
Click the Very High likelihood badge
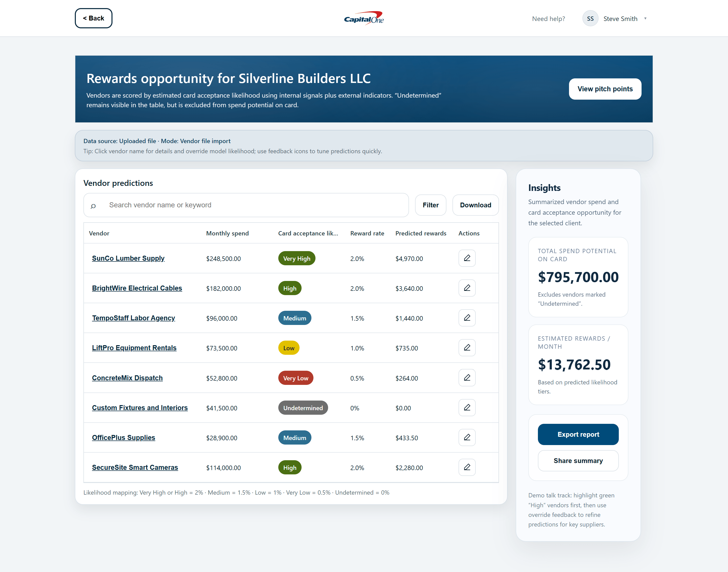pyautogui.click(x=297, y=258)
